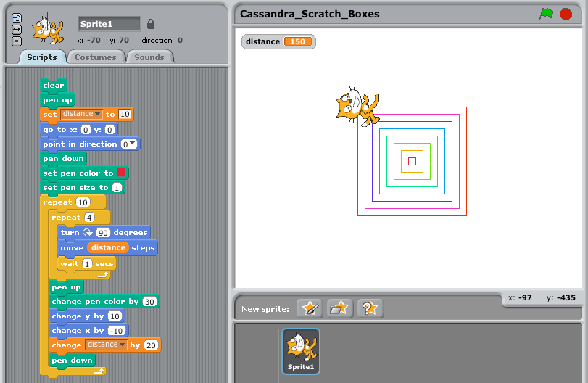The height and width of the screenshot is (383, 588).
Task: Click the clear block
Action: pyautogui.click(x=54, y=85)
